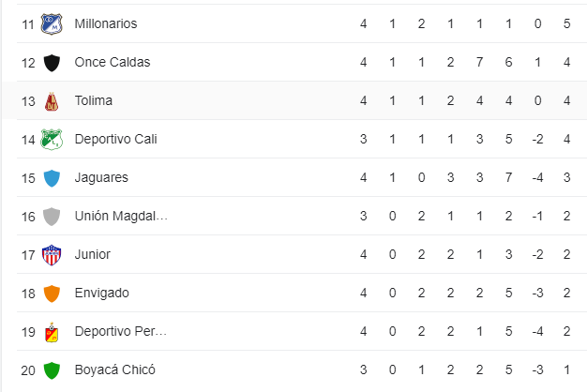Open the Millonarios team link
Image resolution: width=587 pixels, height=392 pixels.
tap(106, 23)
